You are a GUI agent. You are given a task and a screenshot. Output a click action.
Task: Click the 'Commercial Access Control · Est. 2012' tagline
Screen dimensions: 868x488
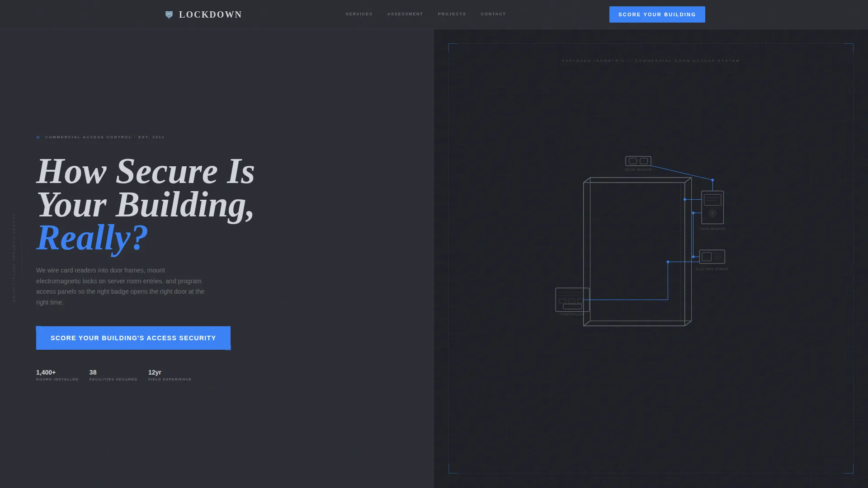coord(105,137)
